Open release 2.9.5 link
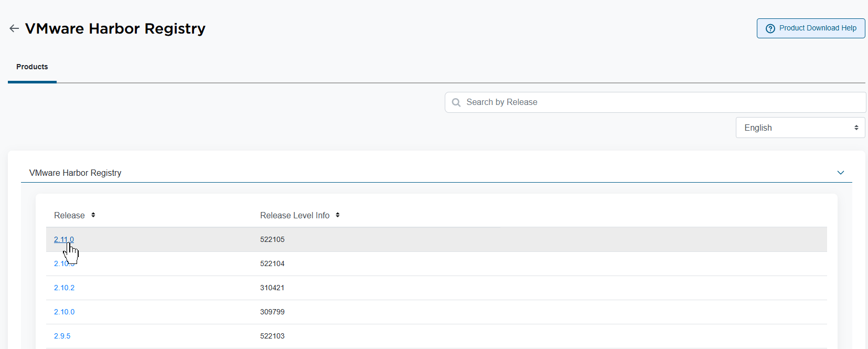Screen dimensions: 868x349 tap(62, 336)
